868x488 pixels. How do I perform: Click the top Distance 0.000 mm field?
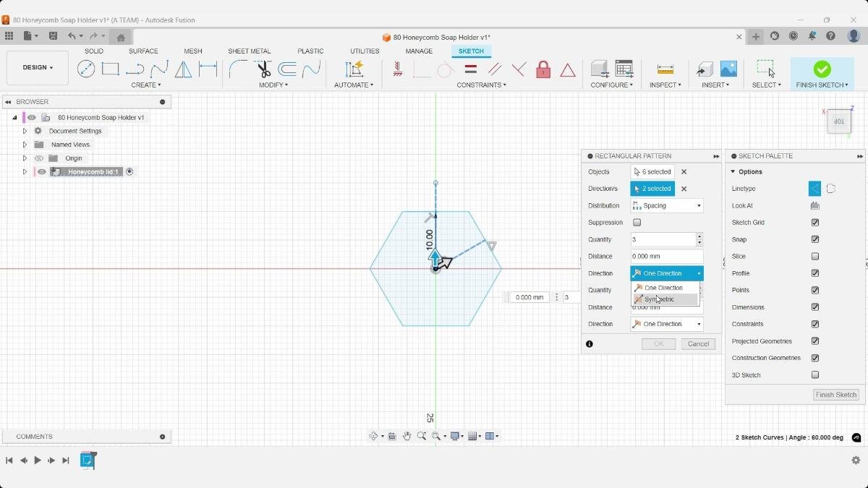[x=667, y=257]
